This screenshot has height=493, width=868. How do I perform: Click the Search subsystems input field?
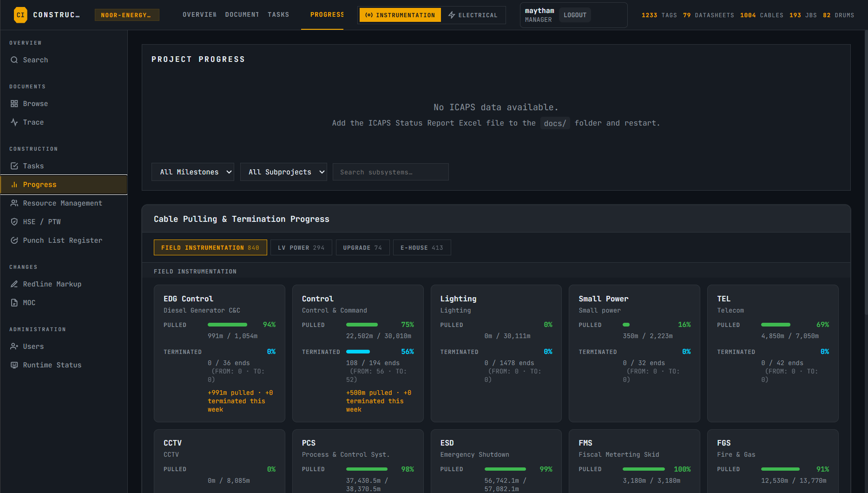coord(391,172)
